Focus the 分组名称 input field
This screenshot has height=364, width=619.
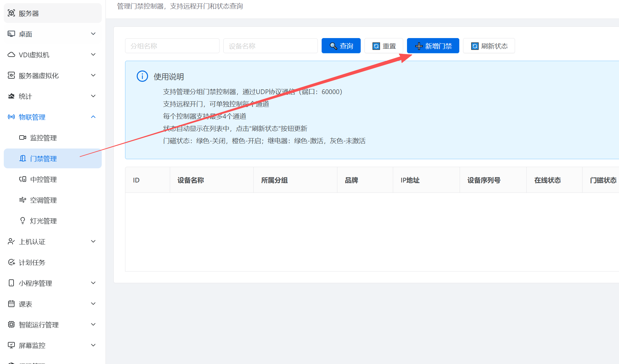172,46
